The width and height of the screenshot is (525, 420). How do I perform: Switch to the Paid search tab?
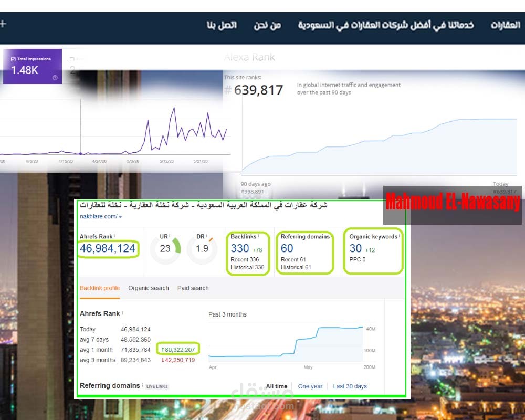coord(193,288)
